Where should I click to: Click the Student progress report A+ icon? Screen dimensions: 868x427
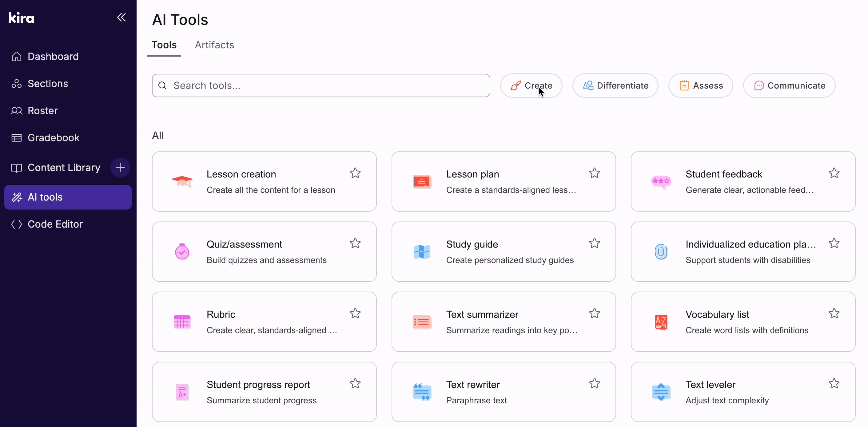[x=182, y=392]
